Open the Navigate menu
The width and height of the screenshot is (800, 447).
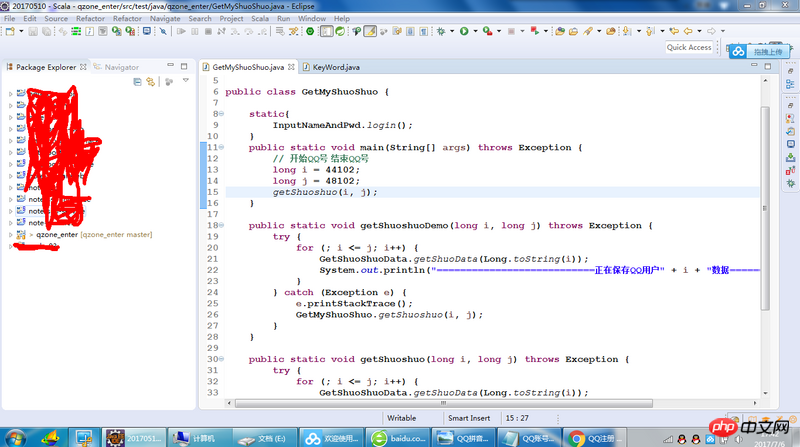point(165,18)
